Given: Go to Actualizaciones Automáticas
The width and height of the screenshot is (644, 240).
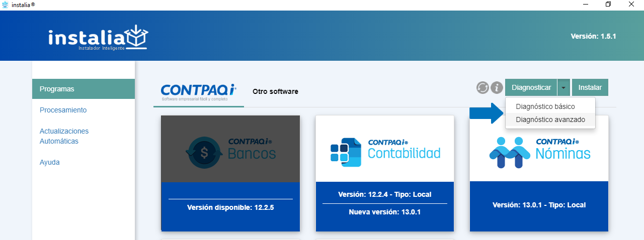Looking at the screenshot, I should tap(64, 136).
